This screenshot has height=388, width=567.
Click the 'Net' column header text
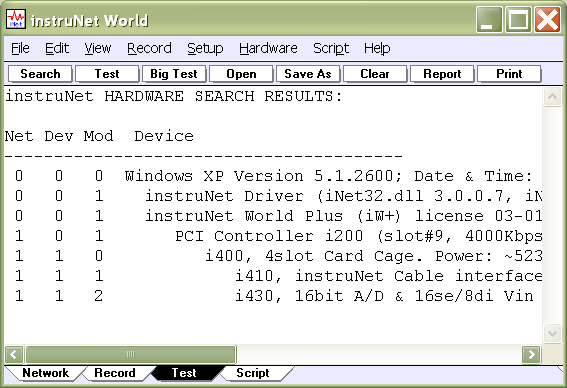pyautogui.click(x=19, y=136)
